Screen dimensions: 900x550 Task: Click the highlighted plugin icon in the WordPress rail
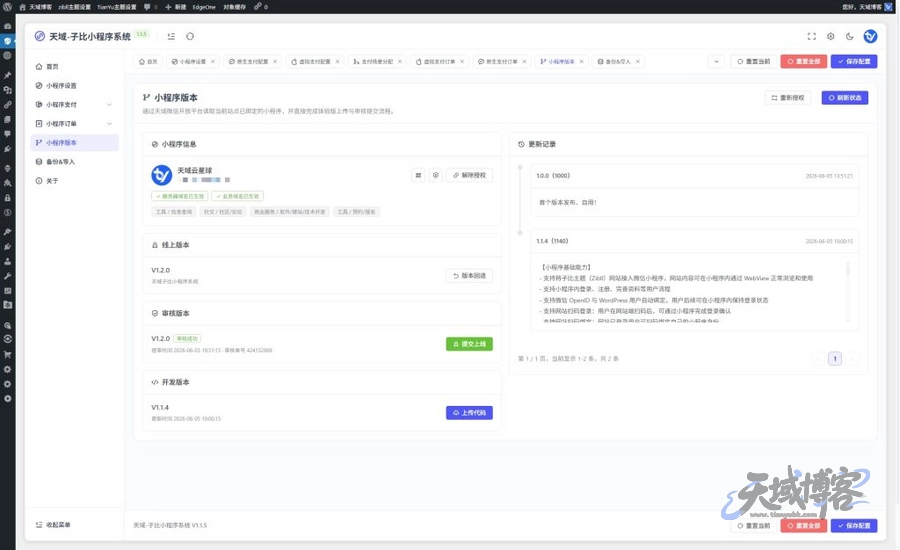pyautogui.click(x=7, y=41)
